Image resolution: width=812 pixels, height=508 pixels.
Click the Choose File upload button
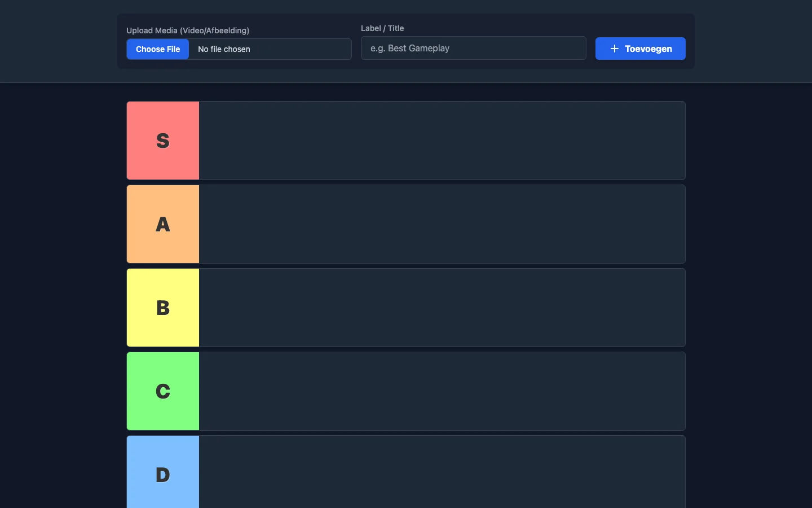[x=158, y=49]
